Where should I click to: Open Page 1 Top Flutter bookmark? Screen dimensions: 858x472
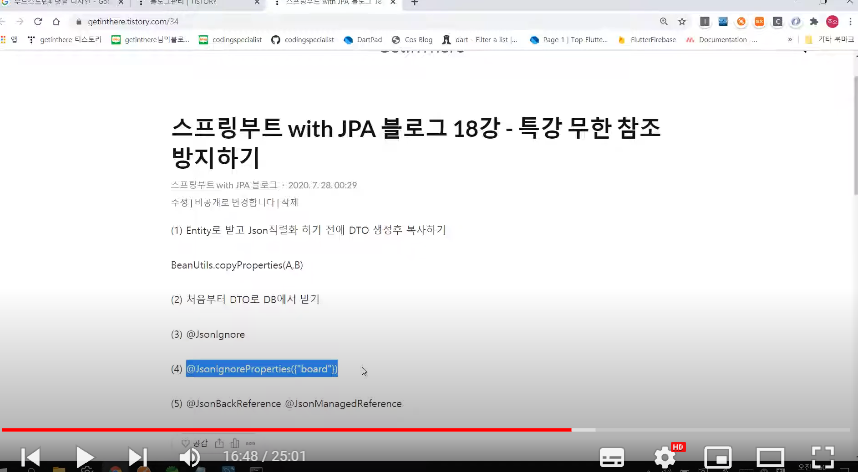click(569, 39)
